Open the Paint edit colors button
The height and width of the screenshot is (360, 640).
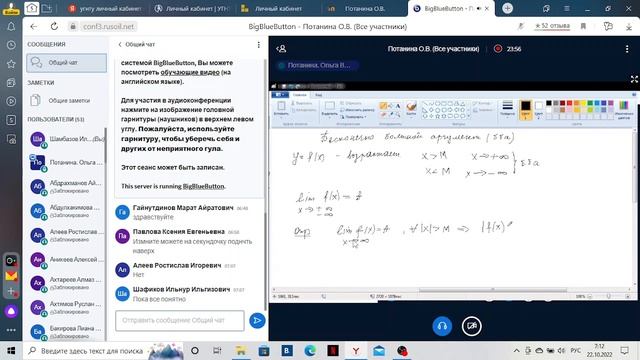[x=624, y=109]
